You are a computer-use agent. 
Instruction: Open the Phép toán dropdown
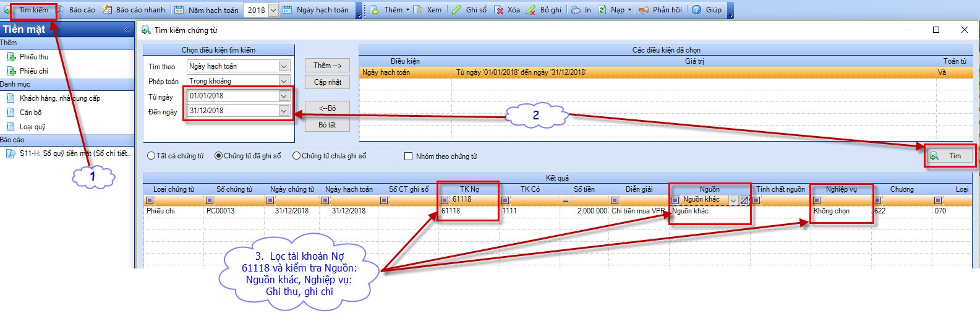click(284, 81)
